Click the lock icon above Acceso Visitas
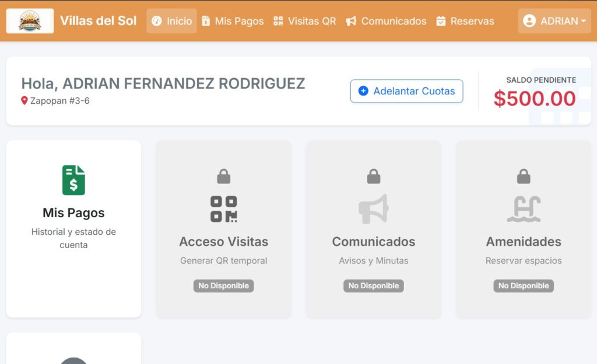This screenshot has height=364, width=597. pos(224,175)
